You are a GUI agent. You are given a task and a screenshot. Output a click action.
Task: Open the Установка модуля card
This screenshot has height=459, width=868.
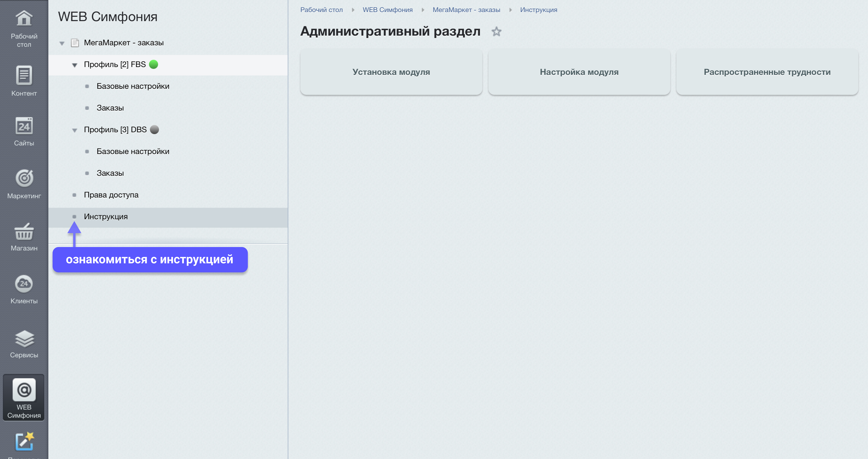coord(391,72)
